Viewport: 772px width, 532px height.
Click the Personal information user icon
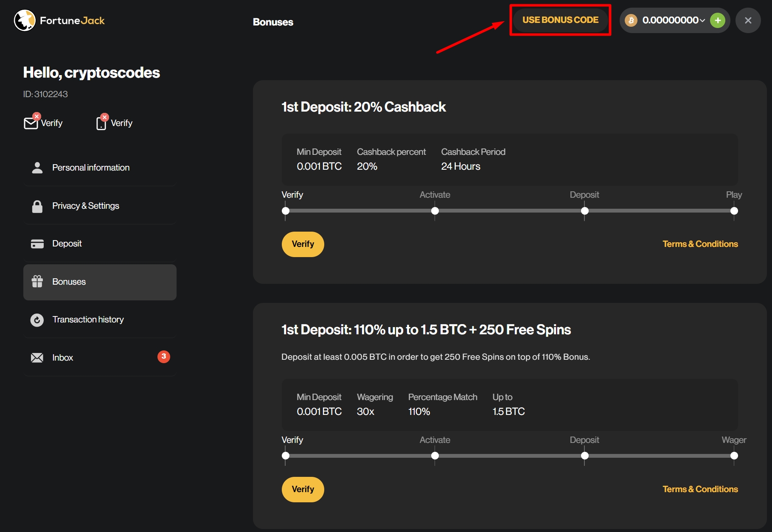click(x=37, y=168)
